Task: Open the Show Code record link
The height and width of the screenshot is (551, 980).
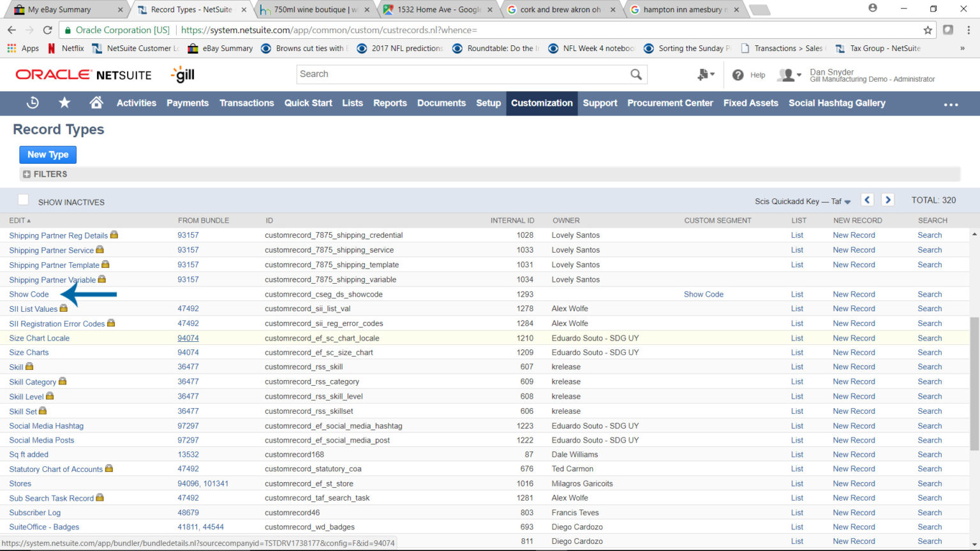Action: coord(28,294)
